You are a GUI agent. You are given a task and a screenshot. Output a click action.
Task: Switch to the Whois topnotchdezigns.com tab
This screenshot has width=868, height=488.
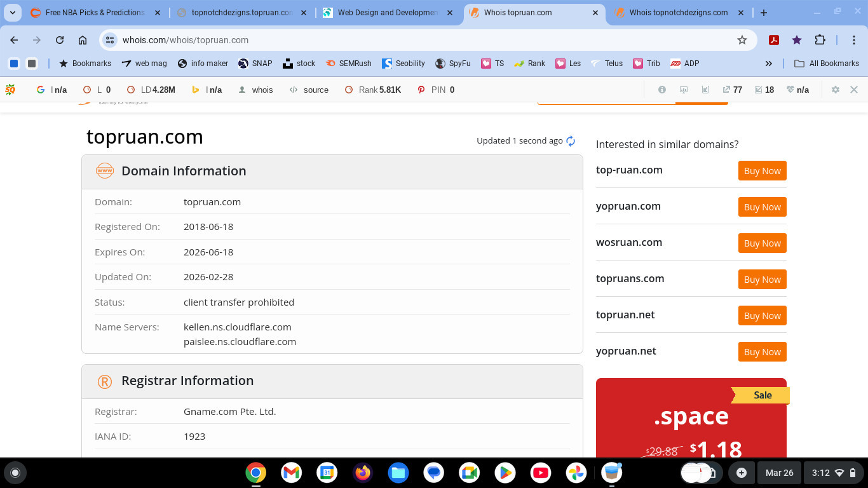click(x=678, y=13)
